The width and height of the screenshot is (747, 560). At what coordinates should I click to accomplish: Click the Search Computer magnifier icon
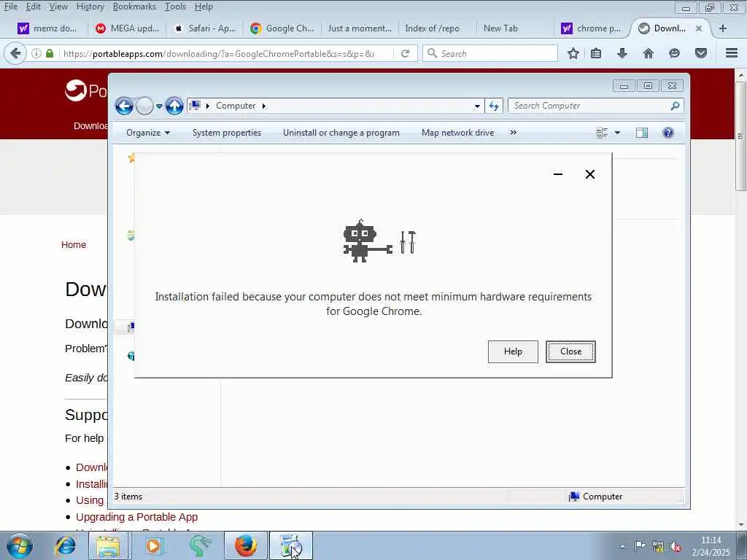pyautogui.click(x=675, y=106)
